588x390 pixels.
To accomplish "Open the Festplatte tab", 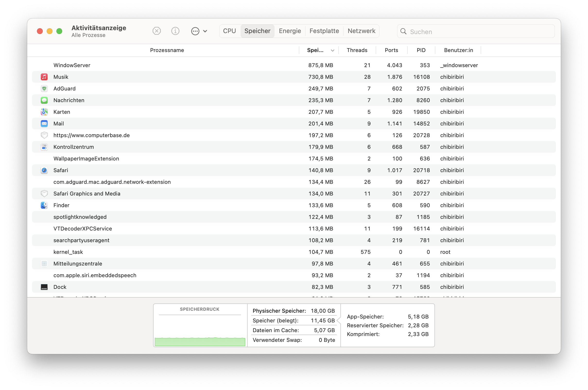I will click(x=324, y=31).
